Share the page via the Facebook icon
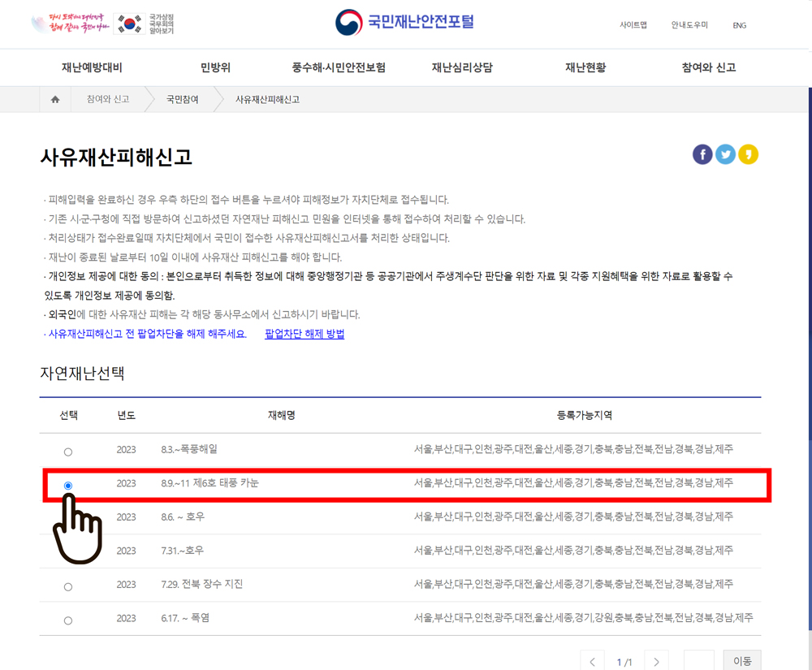Screen dimensions: 812x670 click(702, 153)
